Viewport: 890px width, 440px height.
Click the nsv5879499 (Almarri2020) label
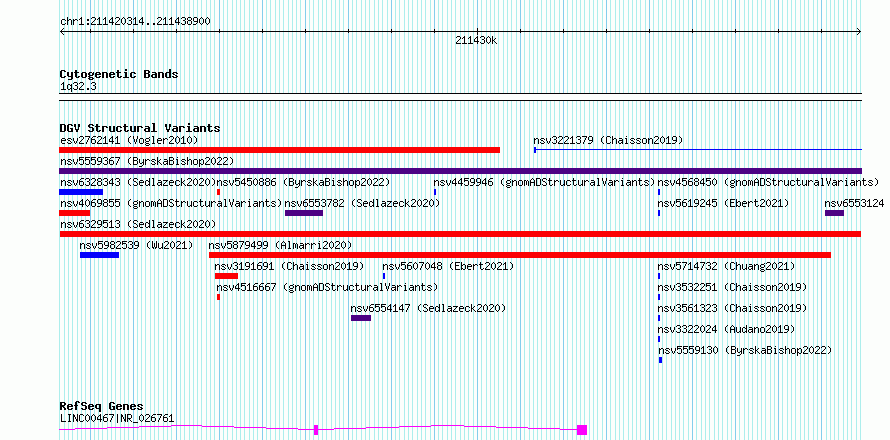pyautogui.click(x=280, y=245)
